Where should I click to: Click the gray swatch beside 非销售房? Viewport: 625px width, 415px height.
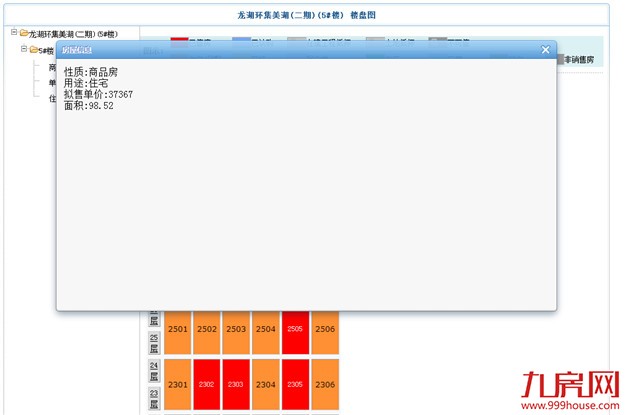[560, 59]
